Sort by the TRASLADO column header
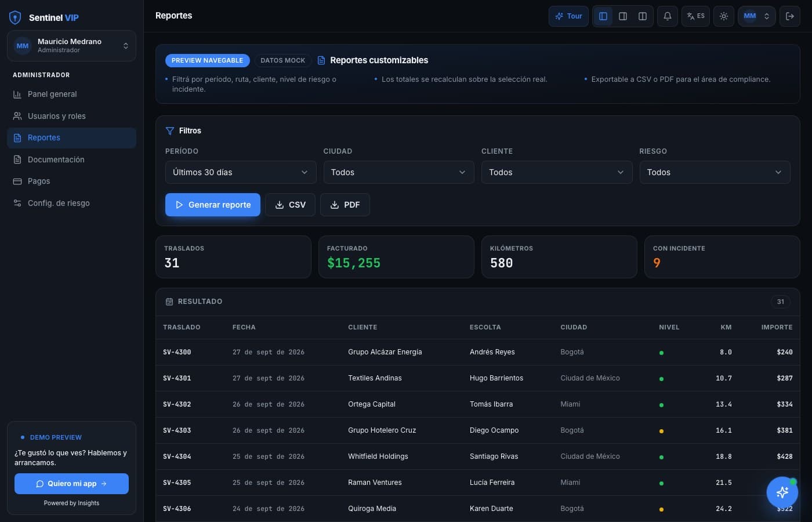The image size is (812, 522). click(x=182, y=327)
